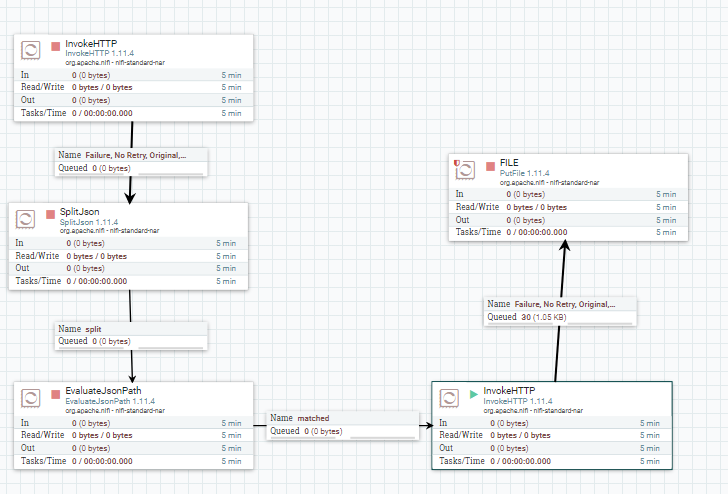Click the SplitJson processor icon

click(x=25, y=219)
